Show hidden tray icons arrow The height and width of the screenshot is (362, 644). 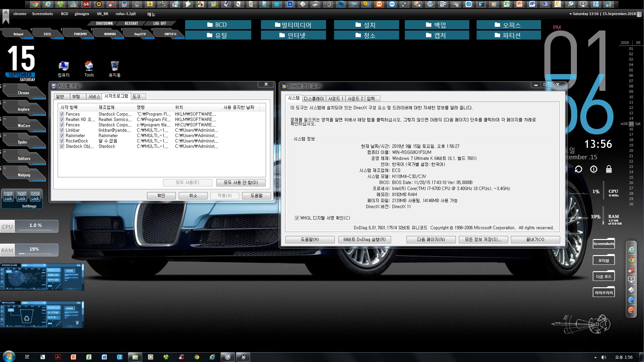(x=595, y=357)
